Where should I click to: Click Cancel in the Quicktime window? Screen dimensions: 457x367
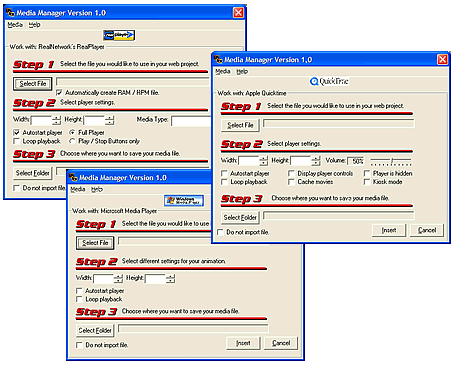[427, 230]
